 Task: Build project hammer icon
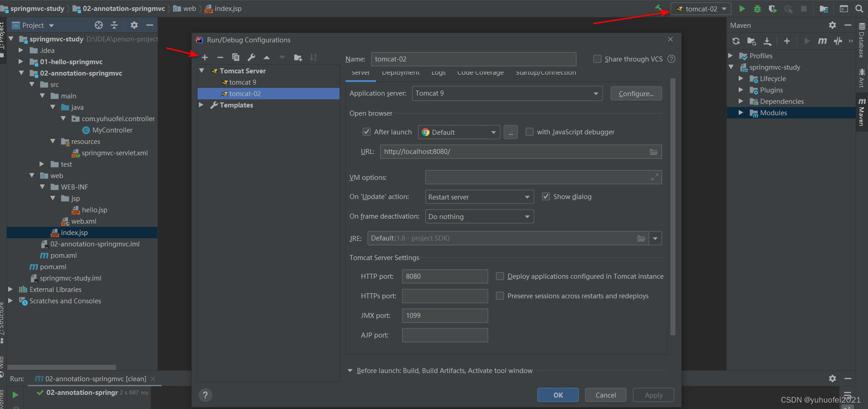pyautogui.click(x=659, y=8)
